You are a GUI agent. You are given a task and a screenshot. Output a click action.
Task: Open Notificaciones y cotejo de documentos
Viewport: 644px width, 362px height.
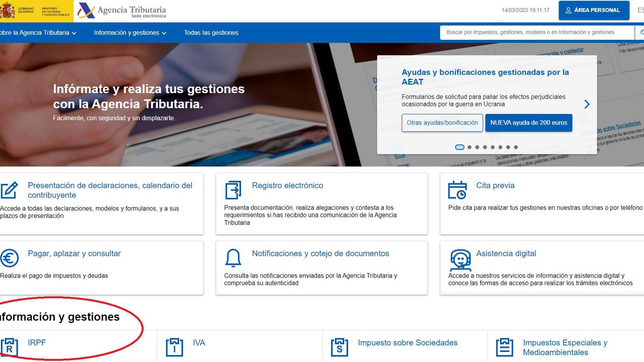tap(320, 253)
